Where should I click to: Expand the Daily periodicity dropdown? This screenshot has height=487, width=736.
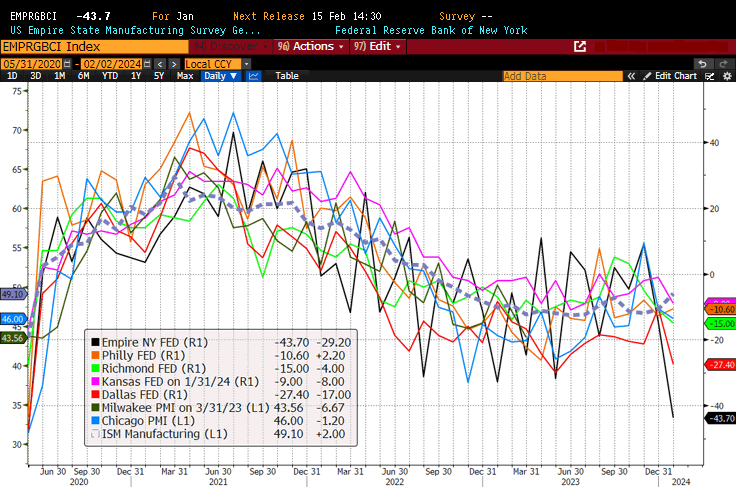point(219,76)
